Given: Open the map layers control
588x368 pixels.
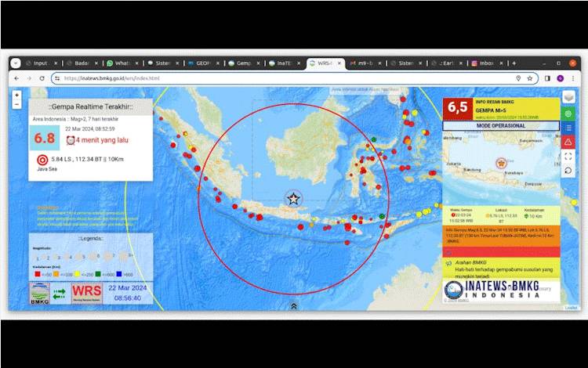Looking at the screenshot, I should (x=568, y=97).
